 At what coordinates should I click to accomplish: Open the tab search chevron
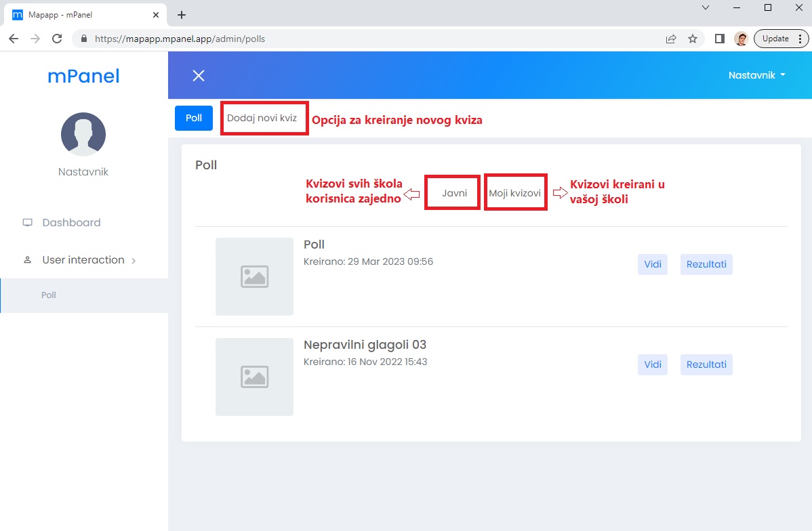[x=706, y=7]
